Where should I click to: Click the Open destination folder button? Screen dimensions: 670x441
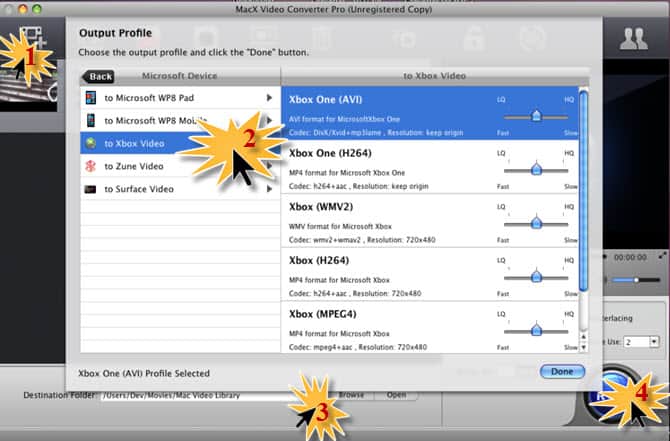tap(397, 395)
